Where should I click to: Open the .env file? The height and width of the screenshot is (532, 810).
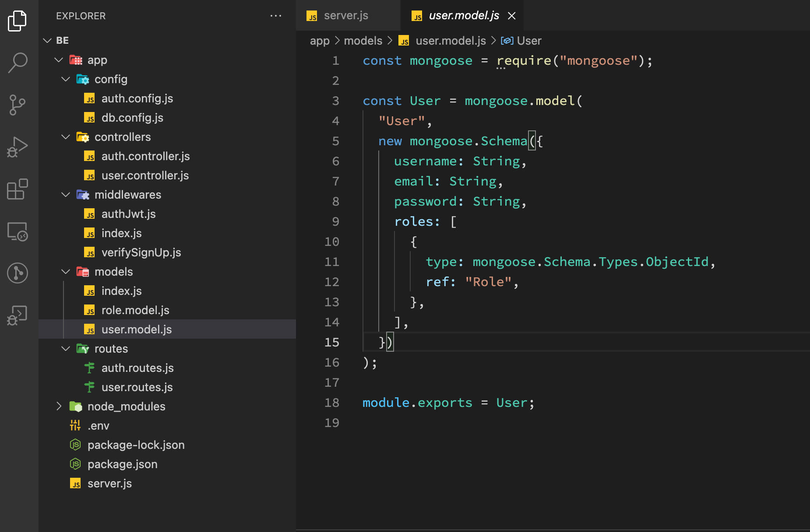click(98, 426)
